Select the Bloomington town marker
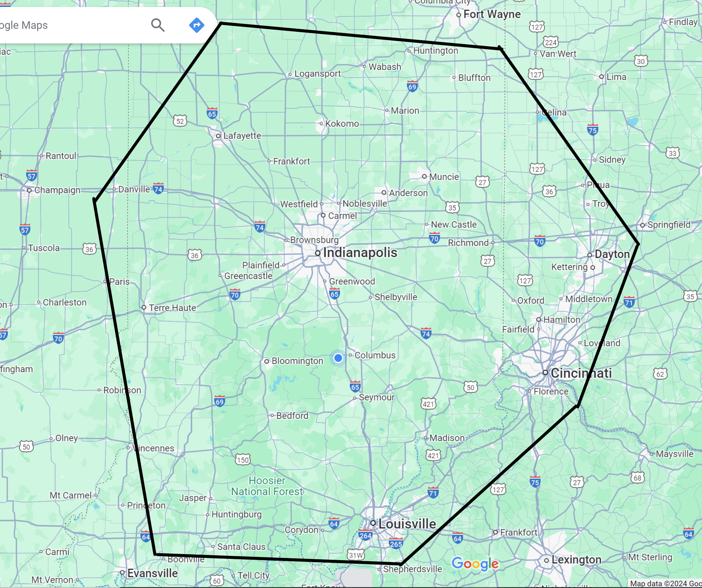This screenshot has width=702, height=588. tap(267, 361)
